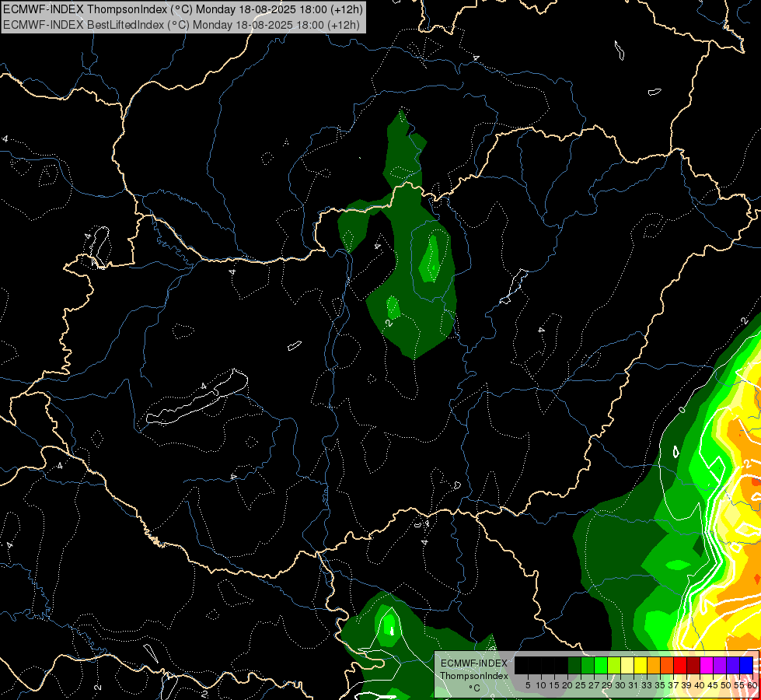Click legend tick label 33

point(647,685)
